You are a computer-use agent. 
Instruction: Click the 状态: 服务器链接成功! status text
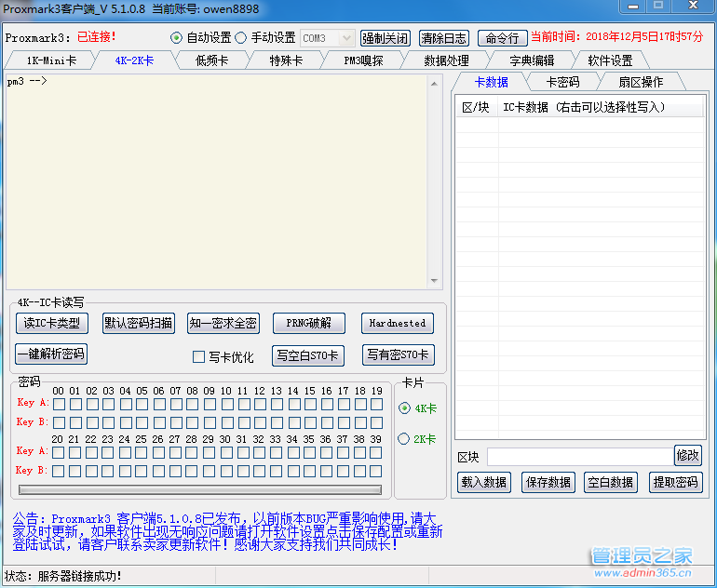coord(63,576)
